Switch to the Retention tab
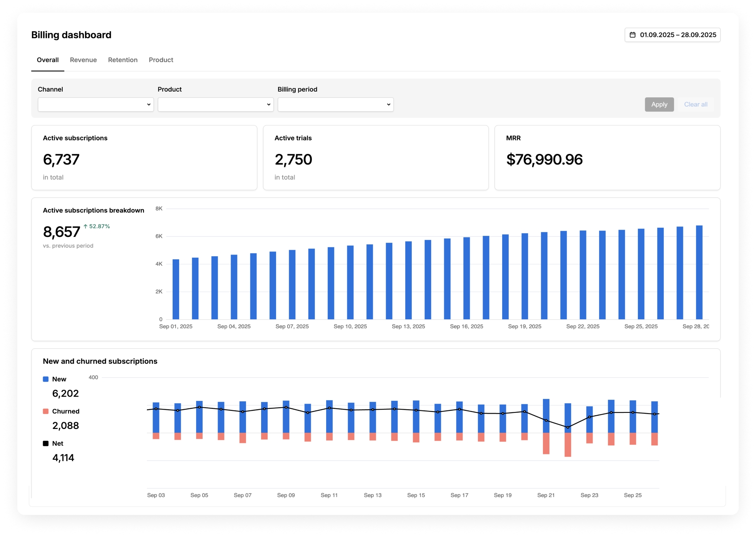This screenshot has height=537, width=756. pyautogui.click(x=123, y=60)
